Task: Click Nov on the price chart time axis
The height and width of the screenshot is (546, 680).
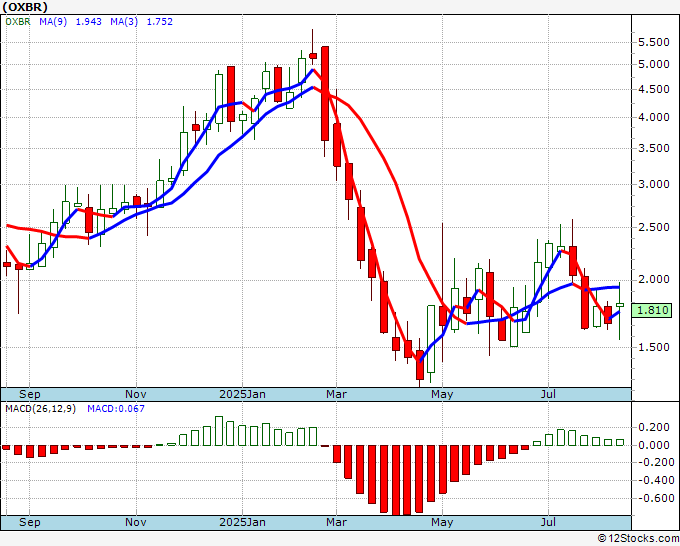Action: (136, 394)
